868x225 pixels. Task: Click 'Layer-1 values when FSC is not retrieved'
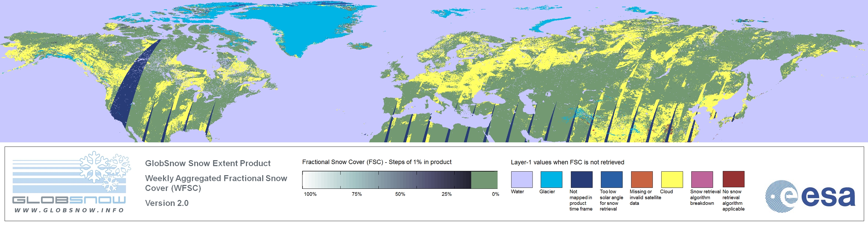point(568,162)
